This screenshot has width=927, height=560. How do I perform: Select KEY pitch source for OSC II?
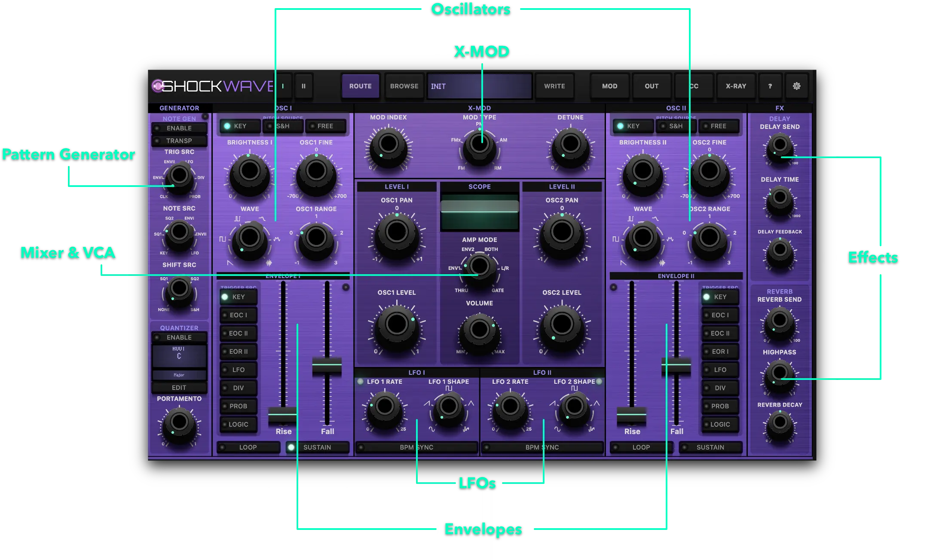(x=633, y=126)
